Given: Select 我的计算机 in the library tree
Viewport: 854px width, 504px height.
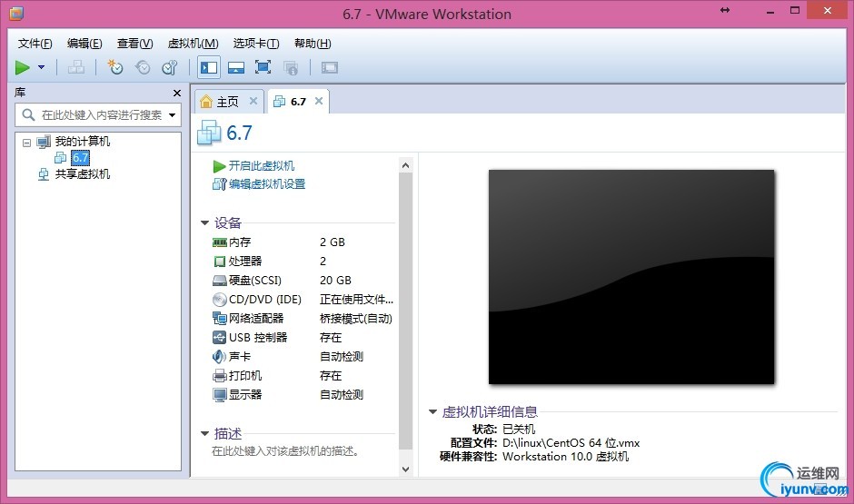Looking at the screenshot, I should coord(83,142).
